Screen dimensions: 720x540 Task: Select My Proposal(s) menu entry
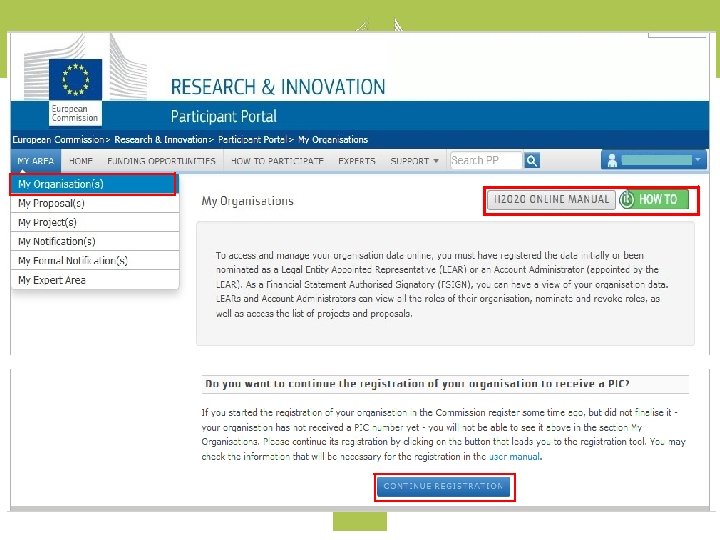pyautogui.click(x=95, y=203)
